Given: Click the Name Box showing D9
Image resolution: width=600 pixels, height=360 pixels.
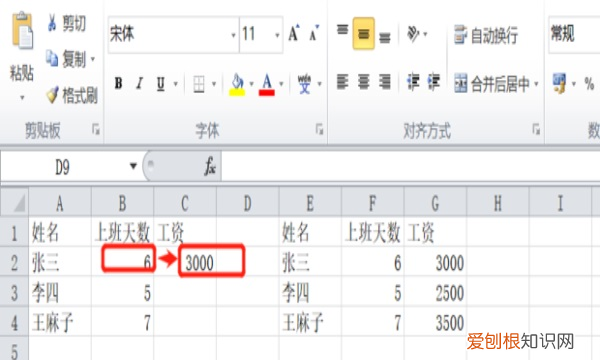Looking at the screenshot, I should (63, 167).
